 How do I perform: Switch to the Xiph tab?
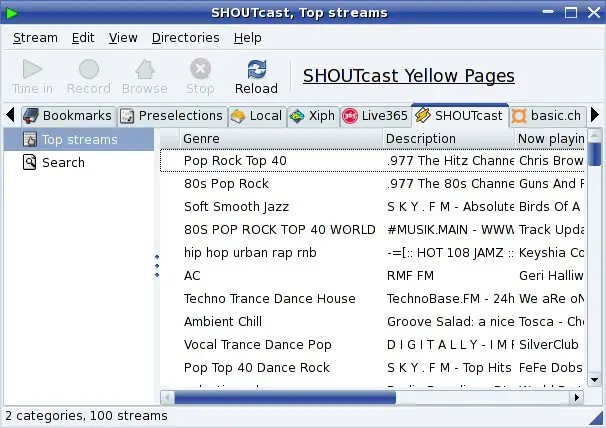[313, 116]
